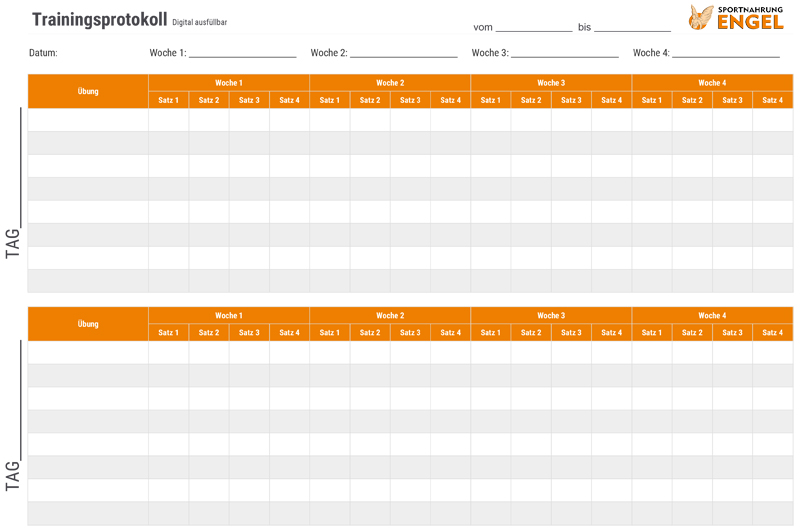
Task: Click the Sportnahrung Engel logo
Action: pyautogui.click(x=736, y=17)
